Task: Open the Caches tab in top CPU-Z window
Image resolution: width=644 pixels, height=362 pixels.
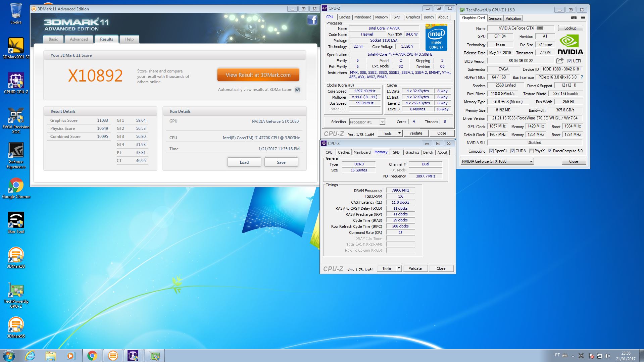Action: point(344,17)
